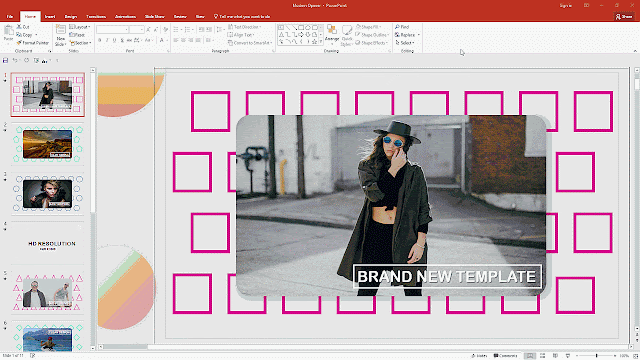Select the rectangle shape in shapes gallery

[x=301, y=28]
